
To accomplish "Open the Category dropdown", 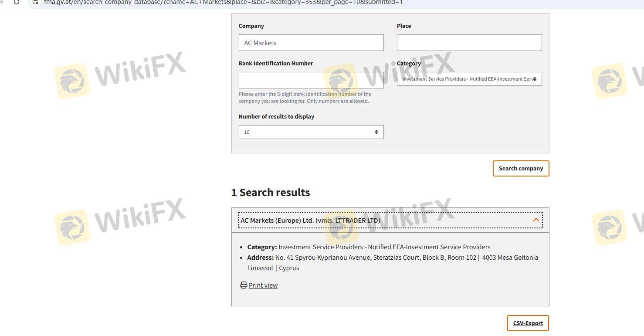I will click(x=469, y=79).
